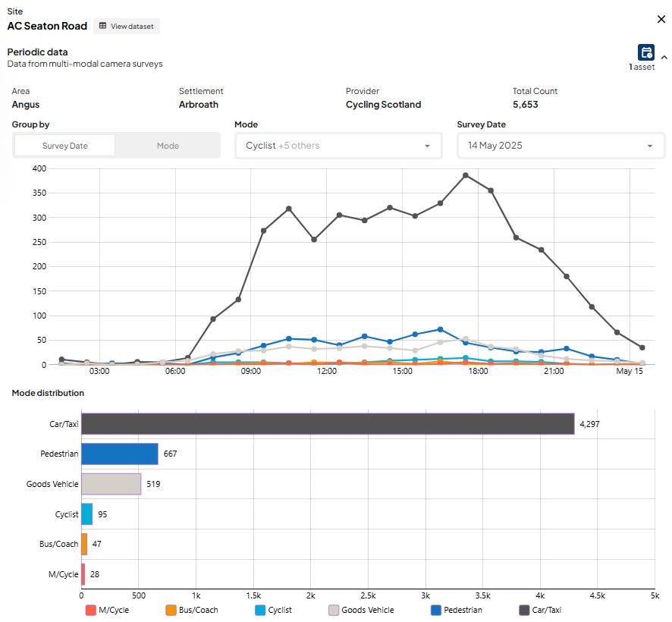Screen dimensions: 672x622
Task: Click the View dataset button
Action: (x=127, y=26)
